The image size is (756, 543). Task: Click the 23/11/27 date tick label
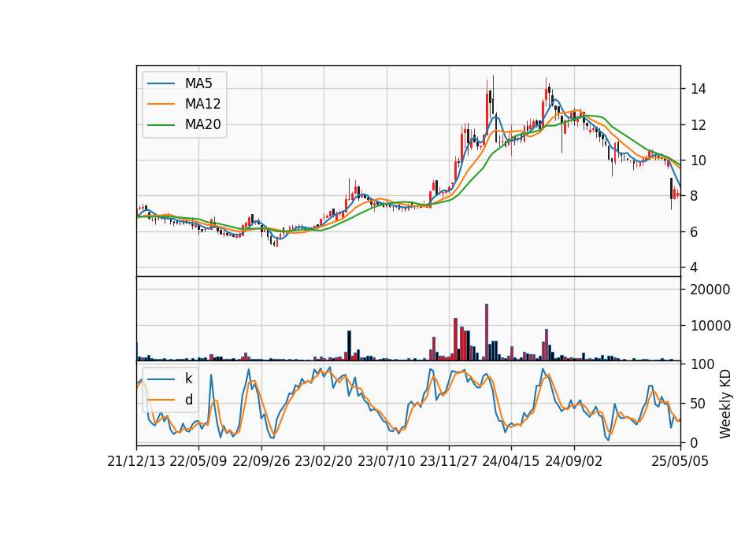(x=449, y=461)
